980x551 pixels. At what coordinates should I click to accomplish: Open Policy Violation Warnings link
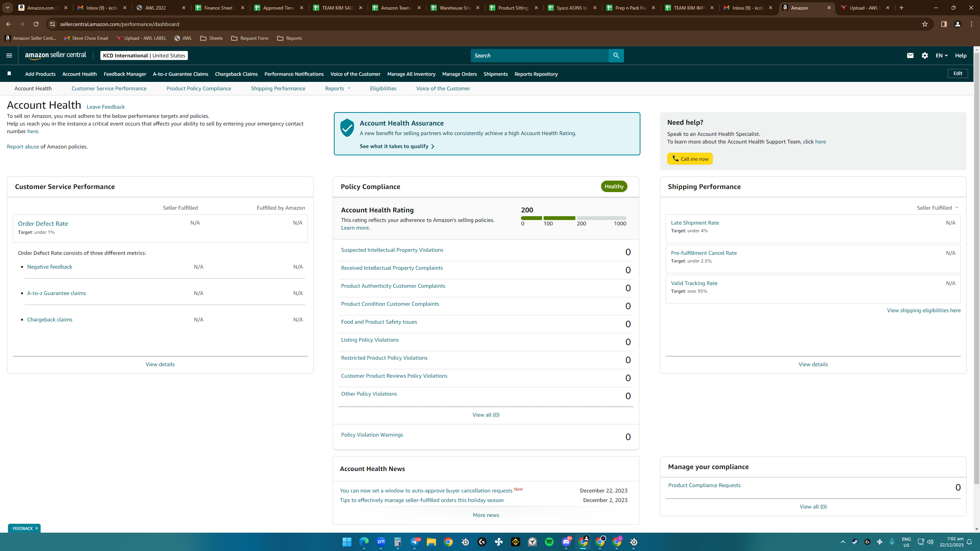pos(372,435)
